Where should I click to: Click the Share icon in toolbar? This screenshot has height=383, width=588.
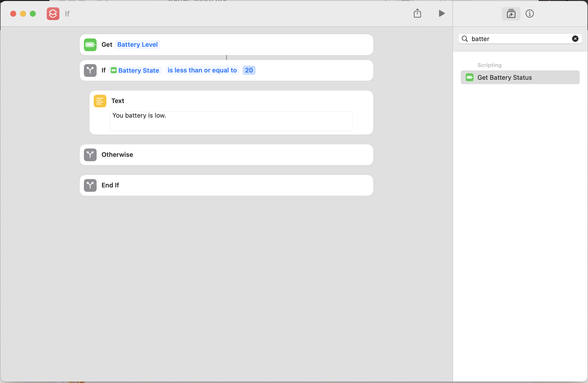[x=417, y=13]
